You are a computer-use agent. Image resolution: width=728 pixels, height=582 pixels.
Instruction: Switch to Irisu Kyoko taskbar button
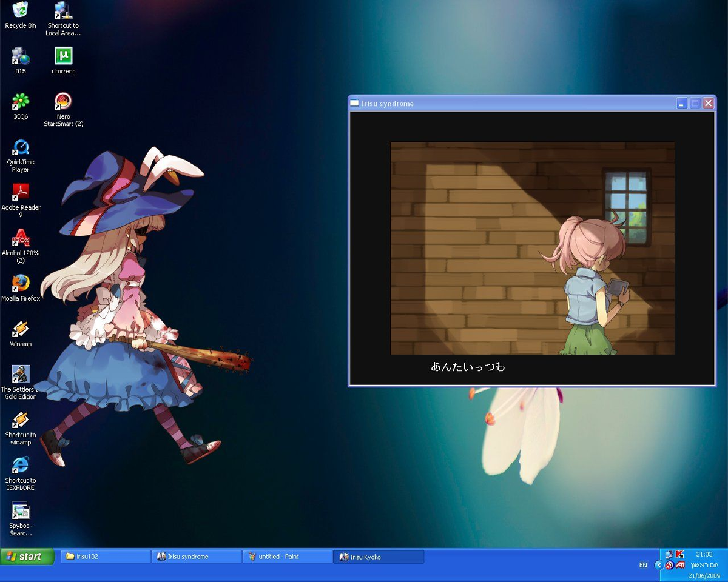(x=379, y=557)
